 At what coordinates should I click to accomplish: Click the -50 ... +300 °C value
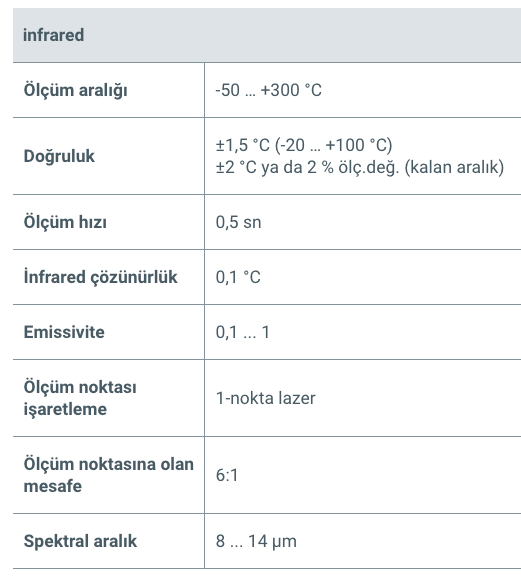pyautogui.click(x=269, y=90)
